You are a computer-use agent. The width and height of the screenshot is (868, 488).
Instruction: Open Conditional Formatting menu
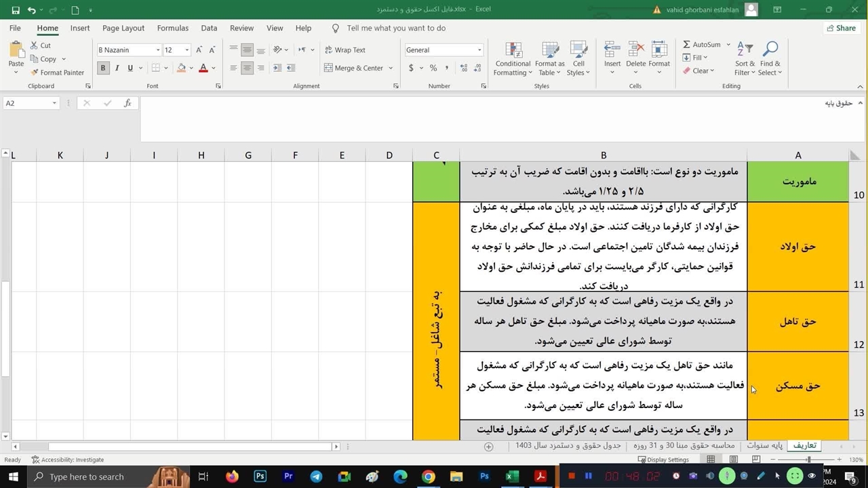(513, 58)
